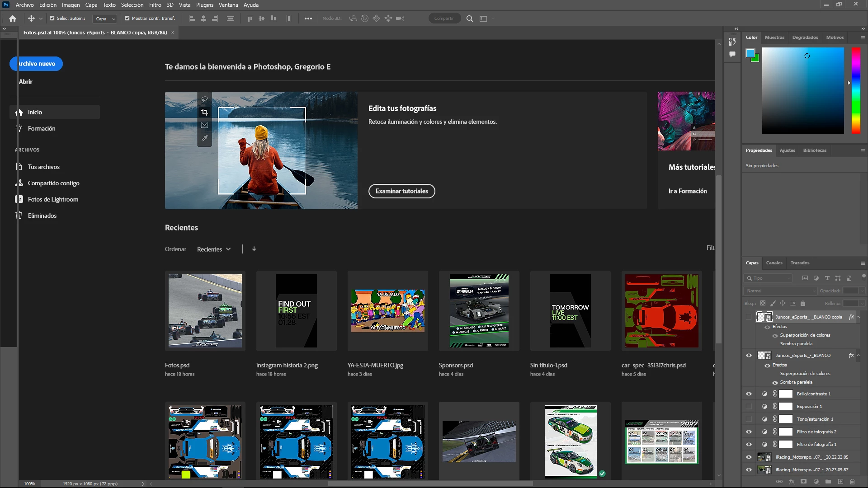Click the sort direction arrow beside Recientes
This screenshot has width=868, height=488.
[x=254, y=249]
